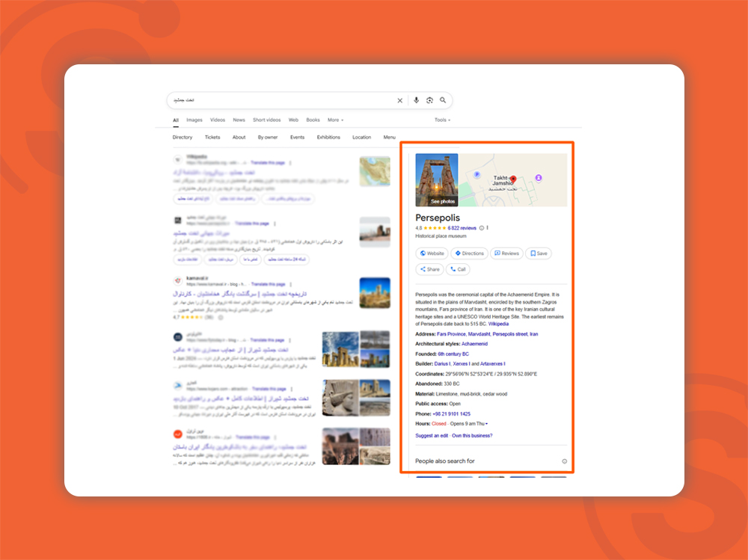
Task: Open the kamaval.ir result ruins thumbnail
Action: [x=375, y=293]
